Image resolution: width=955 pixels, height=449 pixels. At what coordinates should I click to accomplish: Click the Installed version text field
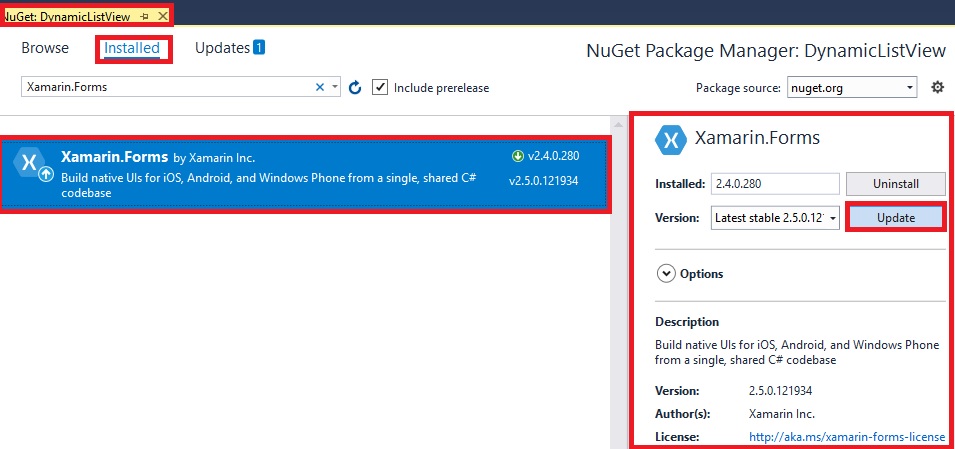[x=775, y=184]
